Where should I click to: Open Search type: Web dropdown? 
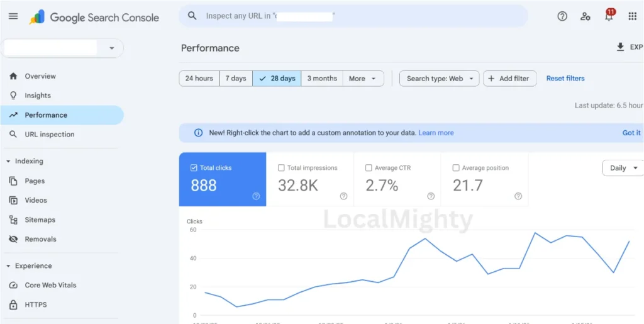point(440,79)
